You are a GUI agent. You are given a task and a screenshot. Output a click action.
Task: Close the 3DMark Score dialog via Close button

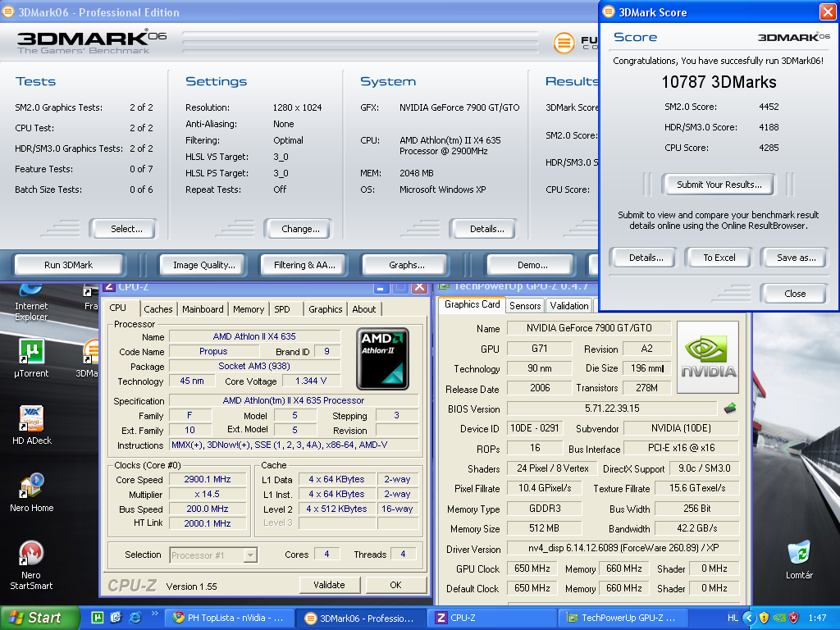pos(794,294)
